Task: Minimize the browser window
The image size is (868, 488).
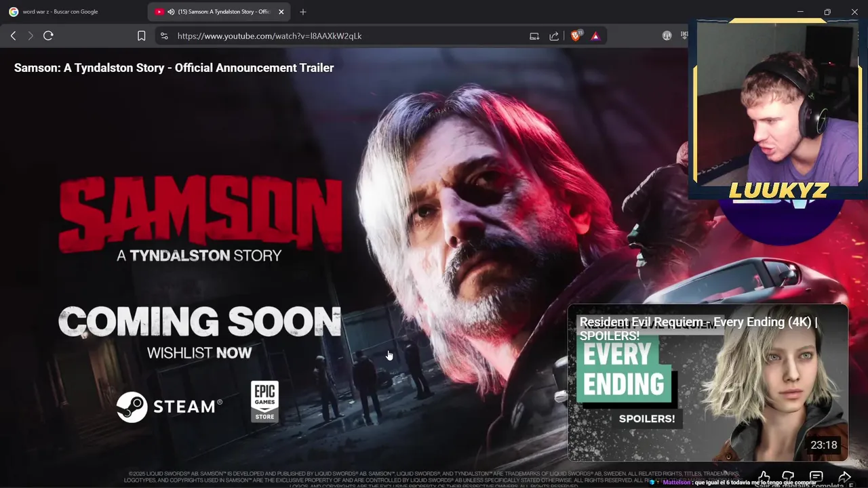Action: pos(800,12)
